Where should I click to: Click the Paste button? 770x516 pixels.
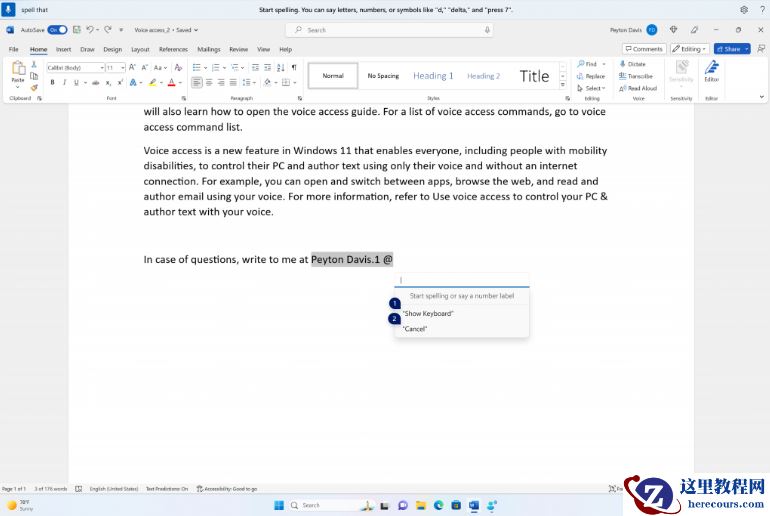pyautogui.click(x=18, y=72)
